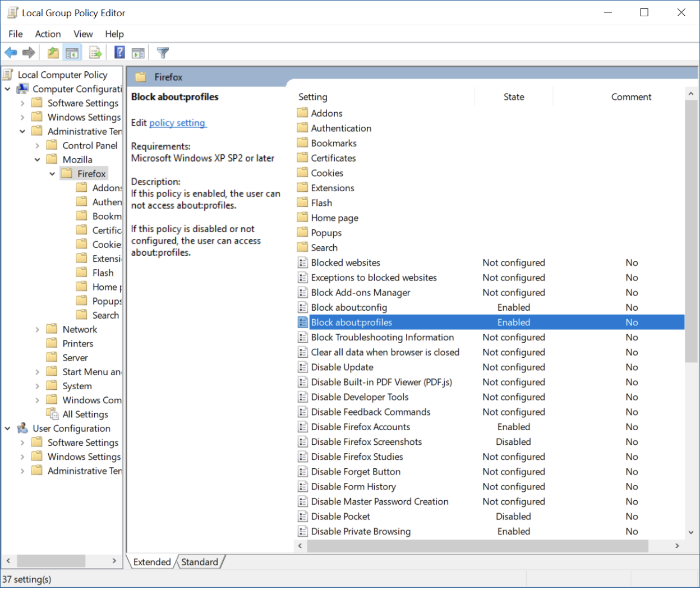Open the View menu

(83, 34)
